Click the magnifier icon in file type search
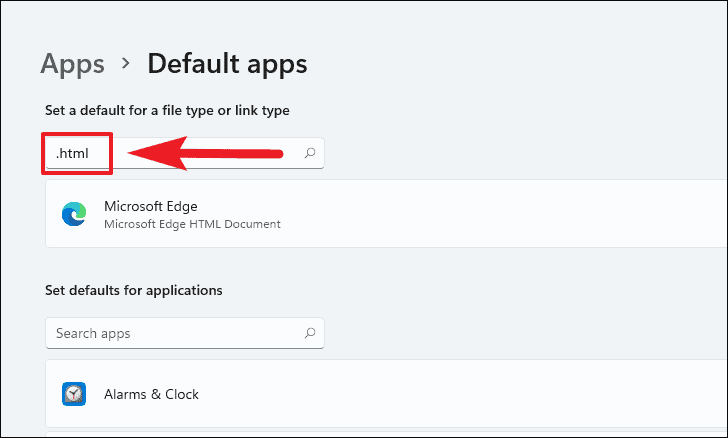Image resolution: width=728 pixels, height=438 pixels. pos(310,153)
